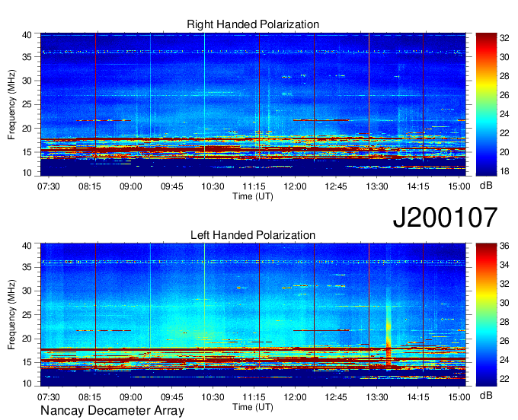518x420 pixels.
Task: Click the 10 frequency tick of Right Handed plot
Action: point(27,173)
